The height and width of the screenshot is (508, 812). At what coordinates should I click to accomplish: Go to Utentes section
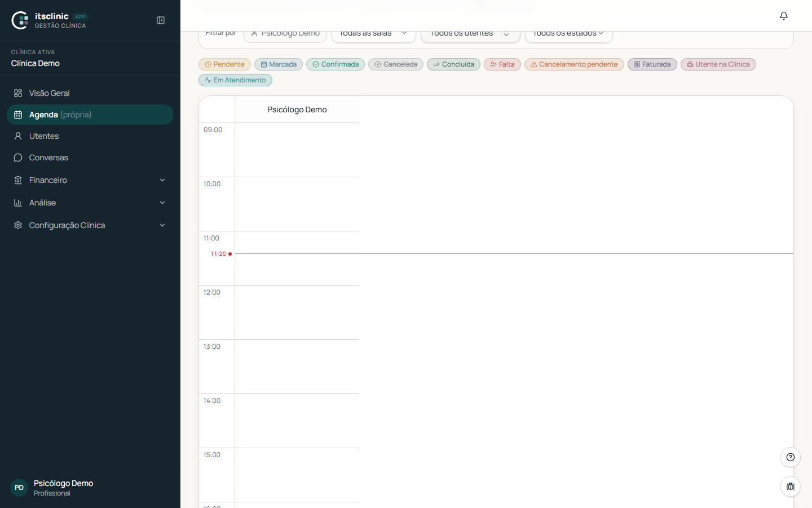pyautogui.click(x=90, y=136)
